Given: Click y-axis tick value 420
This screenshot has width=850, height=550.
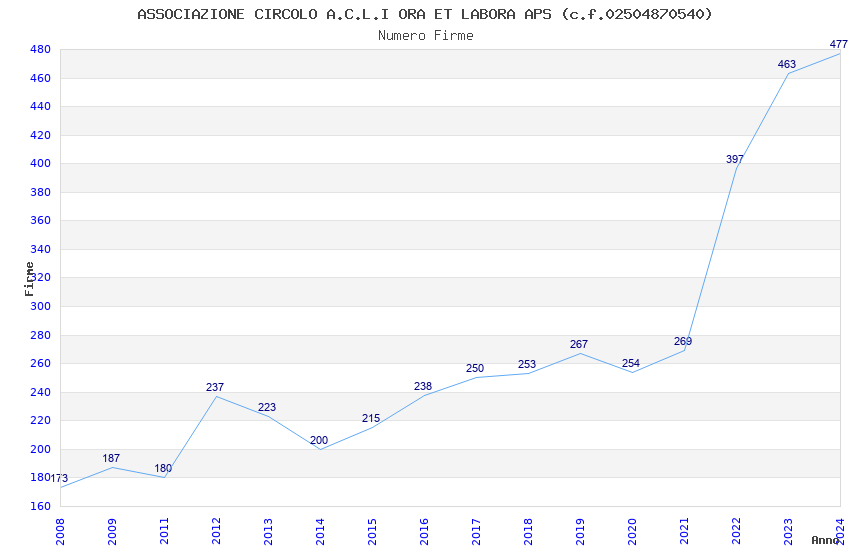Looking at the screenshot, I should click(41, 135).
